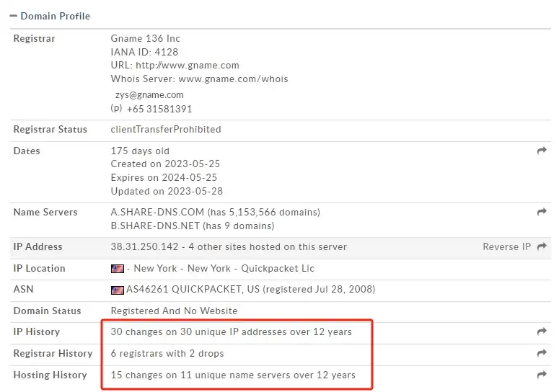This screenshot has height=392, width=559.
Task: Click the Whois Server www.gname.com/whois text
Action: point(199,79)
